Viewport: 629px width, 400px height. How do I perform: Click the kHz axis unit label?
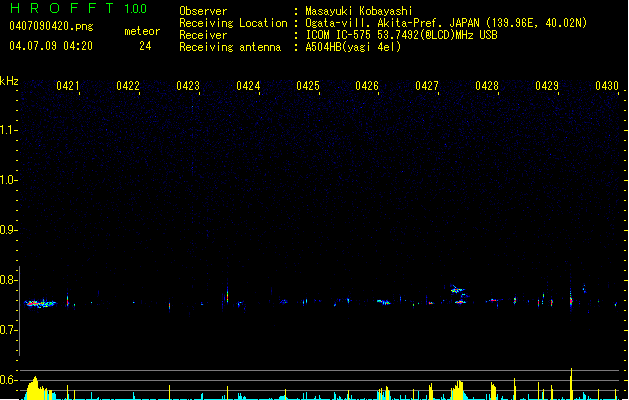click(x=9, y=81)
